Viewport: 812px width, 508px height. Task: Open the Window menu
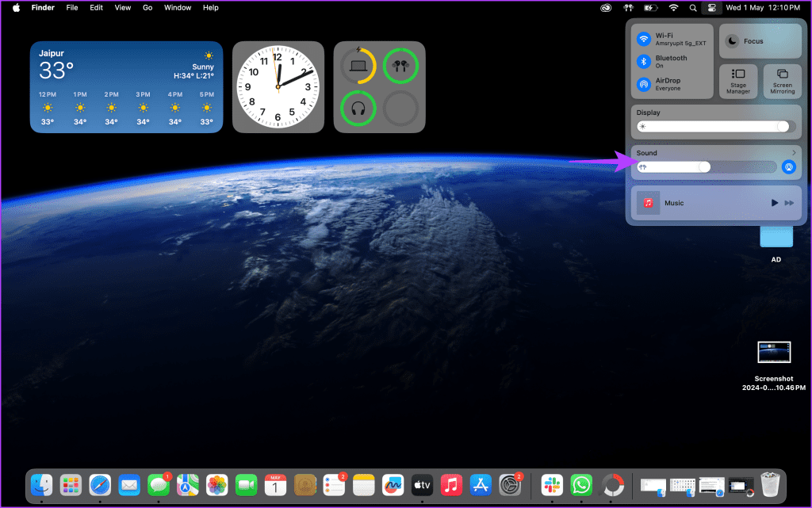pos(178,8)
